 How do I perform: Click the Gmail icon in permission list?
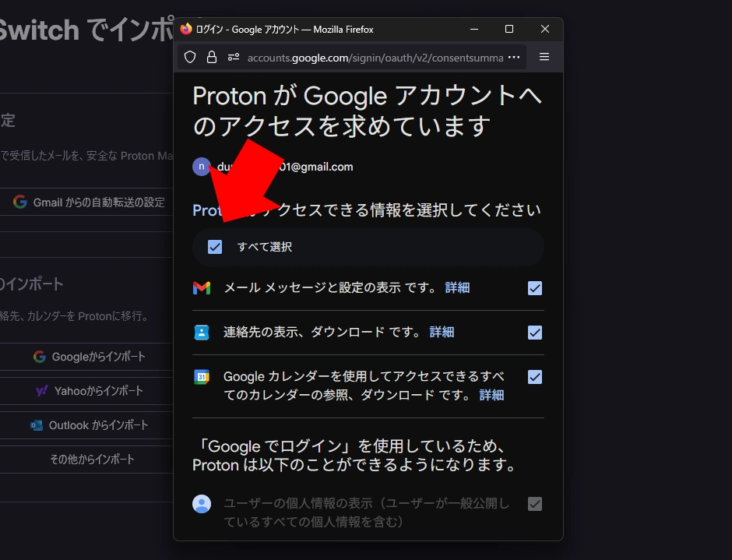pyautogui.click(x=202, y=287)
